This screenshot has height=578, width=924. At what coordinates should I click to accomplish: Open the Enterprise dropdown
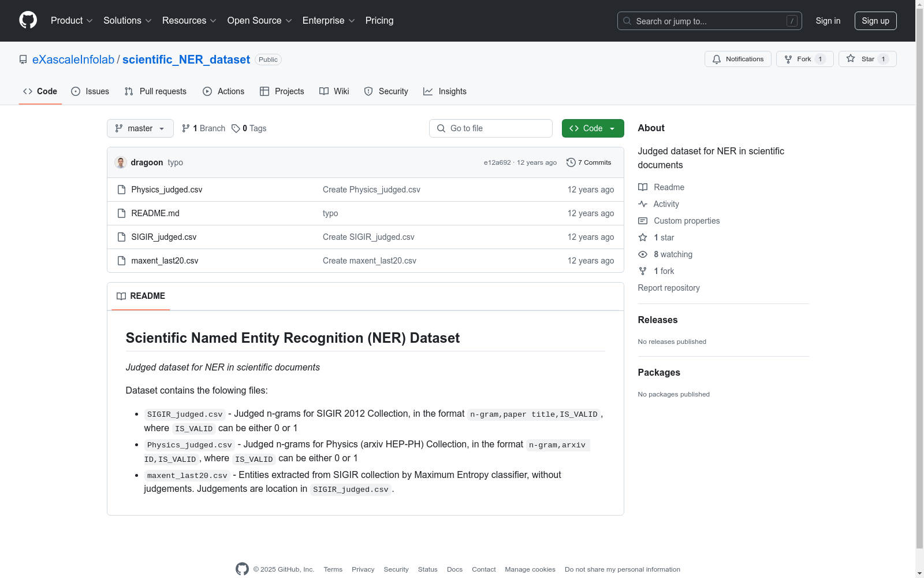point(329,21)
